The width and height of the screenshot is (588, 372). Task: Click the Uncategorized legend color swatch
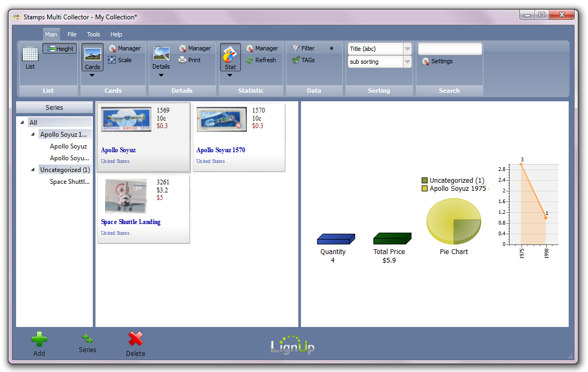pos(424,181)
